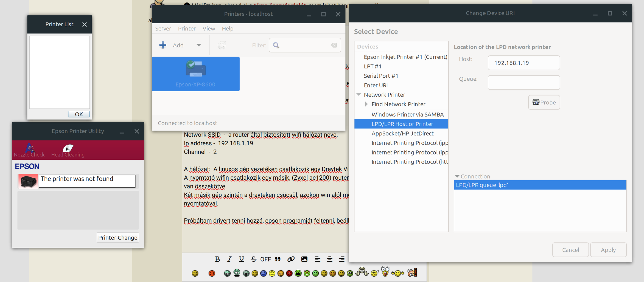Click the magnifier icon in Filter box
Screen dimensions: 644x282
point(276,45)
